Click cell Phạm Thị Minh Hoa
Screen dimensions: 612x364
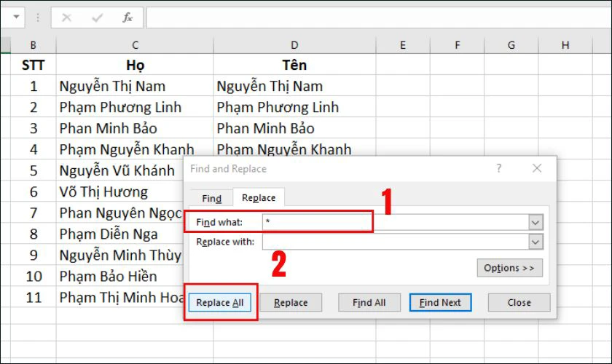pos(120,297)
